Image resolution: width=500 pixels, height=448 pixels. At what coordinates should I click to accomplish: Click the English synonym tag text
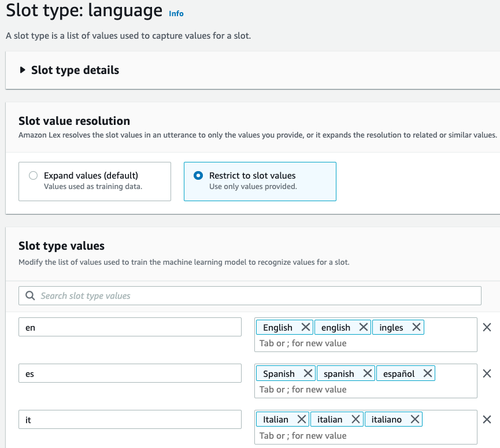click(277, 327)
